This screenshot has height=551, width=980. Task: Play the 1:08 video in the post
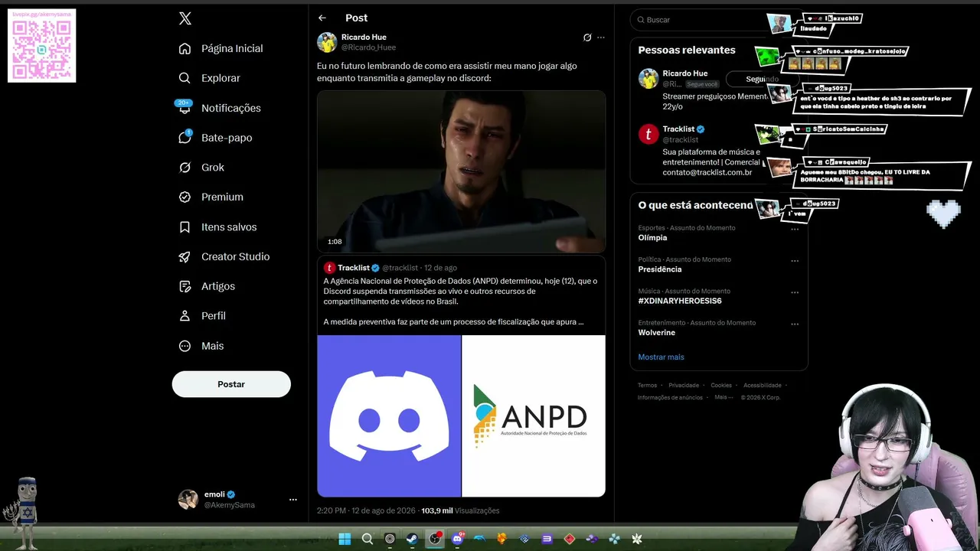click(461, 171)
